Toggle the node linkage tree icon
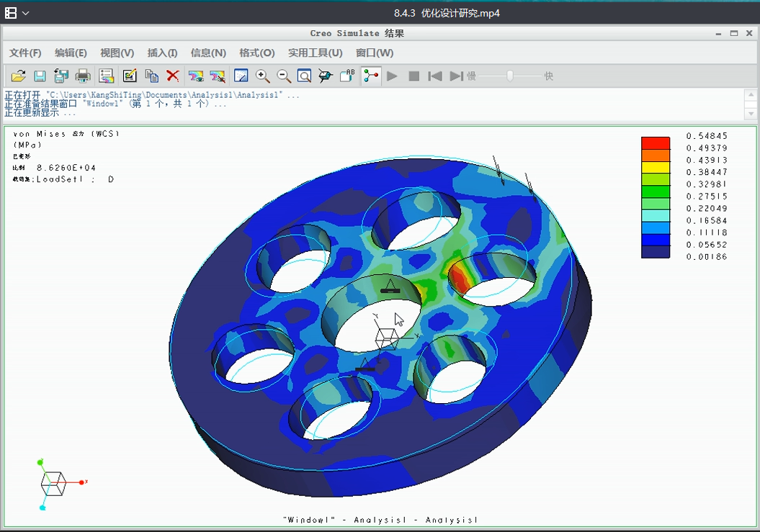 [x=371, y=76]
